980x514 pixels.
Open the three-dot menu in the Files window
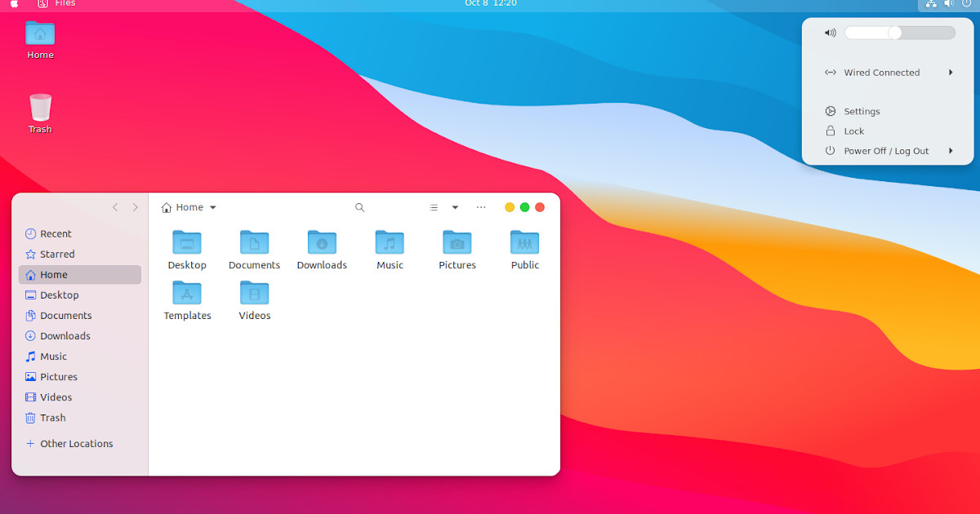pos(481,207)
